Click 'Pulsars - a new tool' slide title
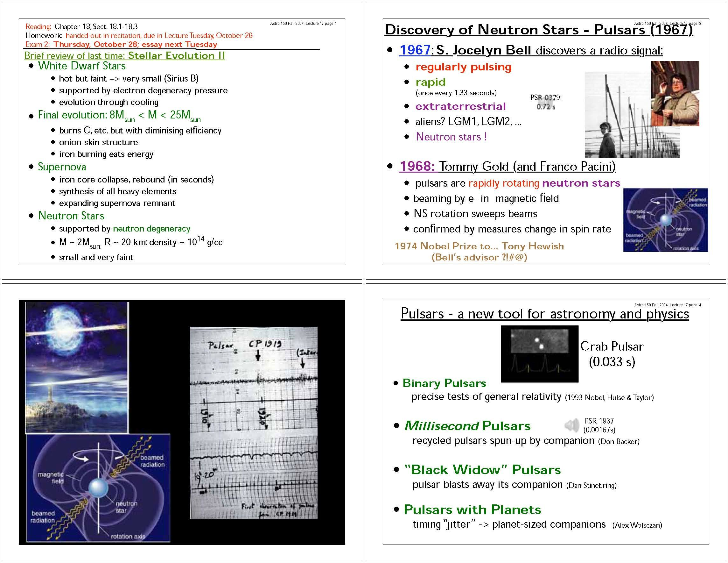Viewport: 728px width, 563px height. click(x=545, y=314)
